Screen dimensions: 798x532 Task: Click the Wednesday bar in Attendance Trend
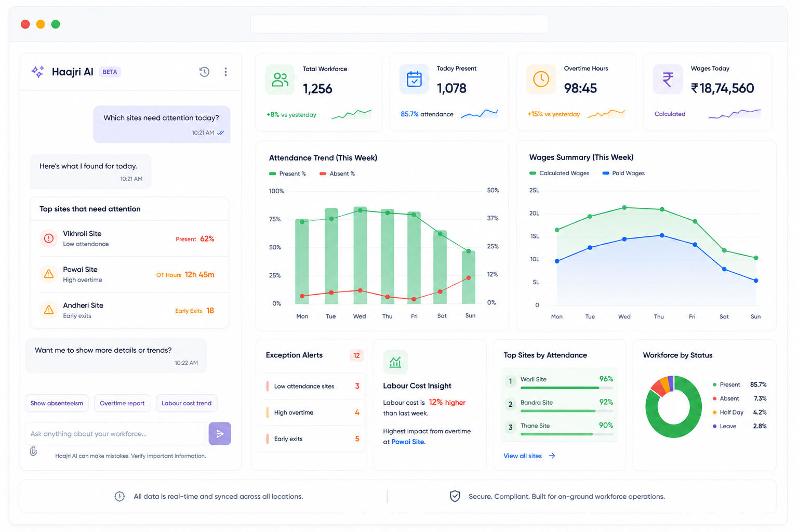pyautogui.click(x=360, y=255)
